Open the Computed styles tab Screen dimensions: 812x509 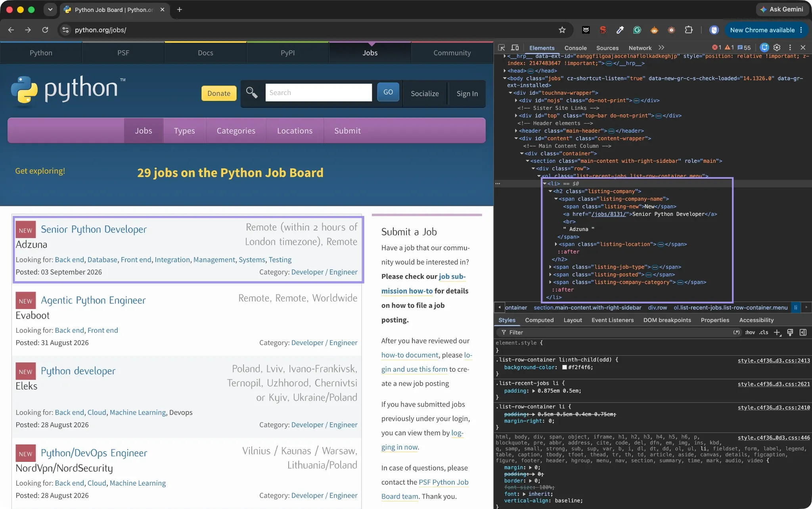tap(539, 320)
